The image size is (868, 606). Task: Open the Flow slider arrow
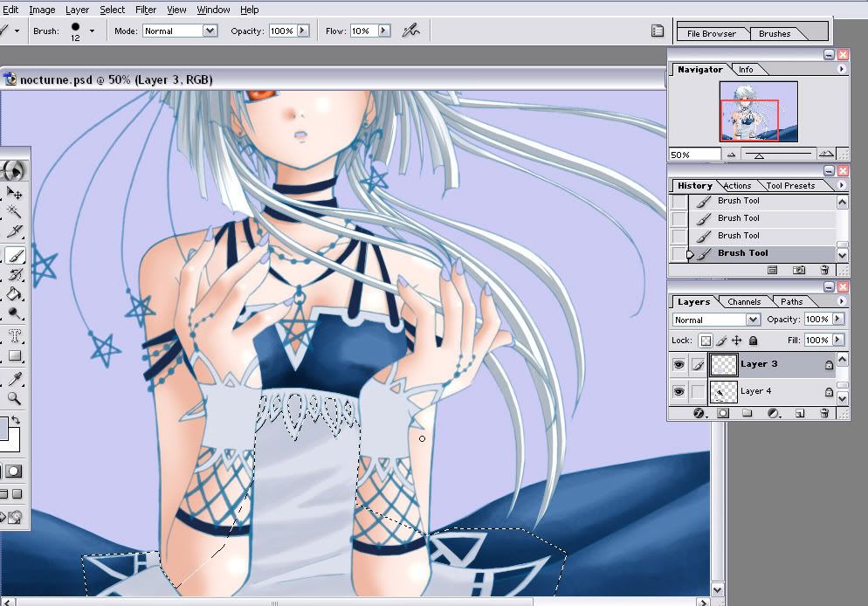click(x=383, y=31)
